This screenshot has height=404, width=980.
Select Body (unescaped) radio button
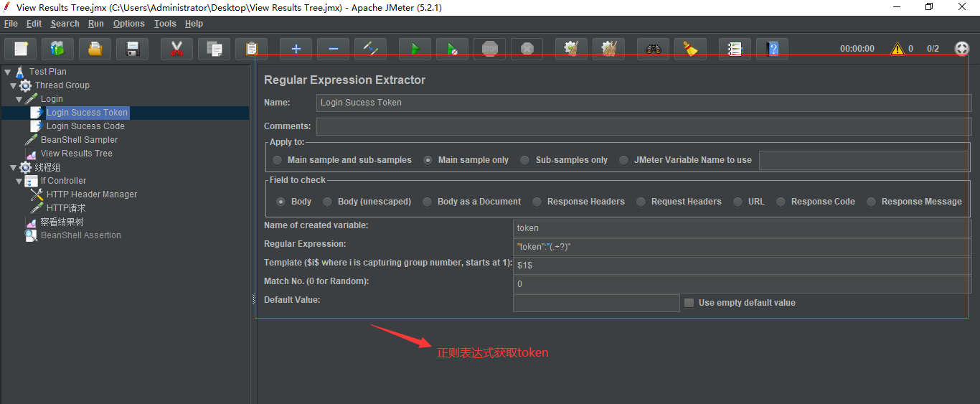328,202
